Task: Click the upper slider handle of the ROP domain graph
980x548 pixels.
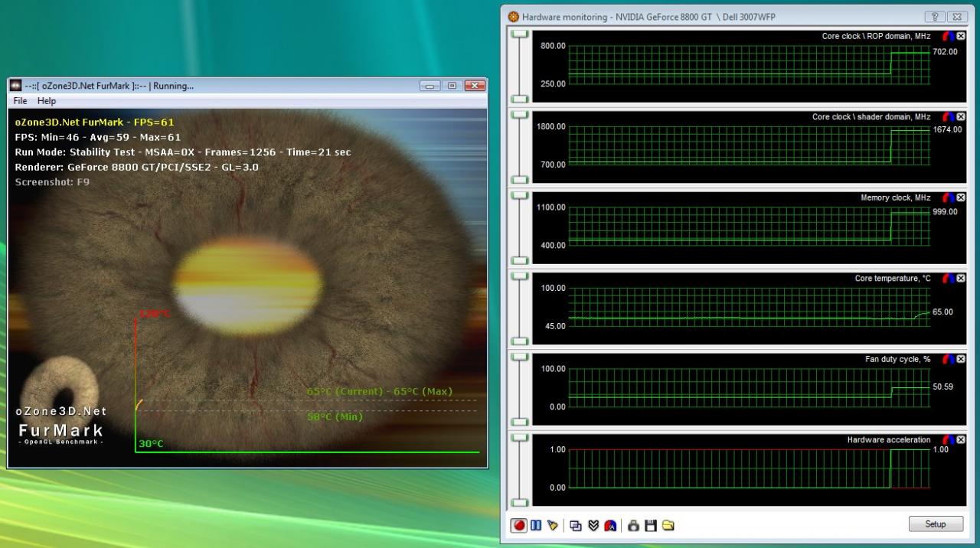Action: 521,34
